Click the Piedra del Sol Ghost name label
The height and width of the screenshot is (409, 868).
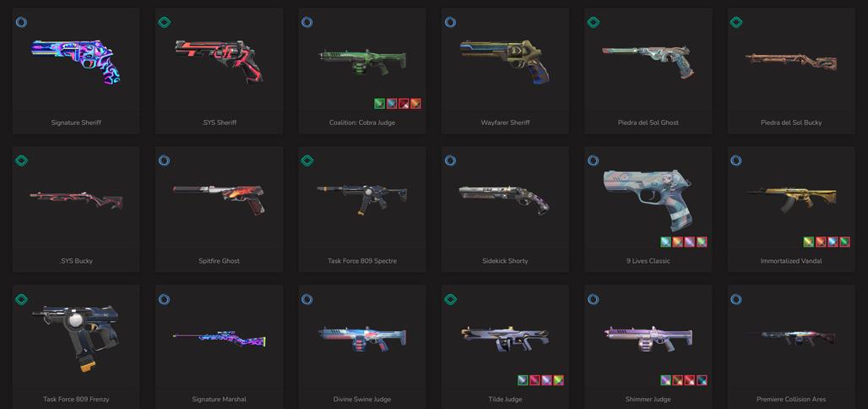648,123
